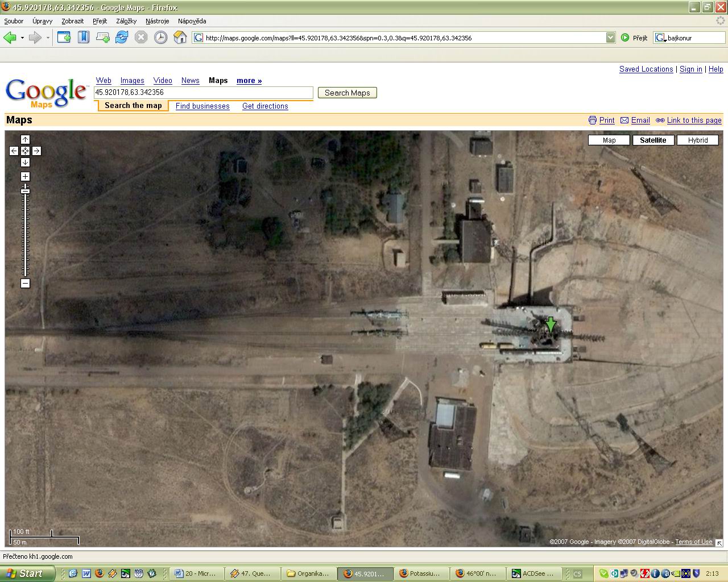Zoom in with plus button

[x=25, y=177]
